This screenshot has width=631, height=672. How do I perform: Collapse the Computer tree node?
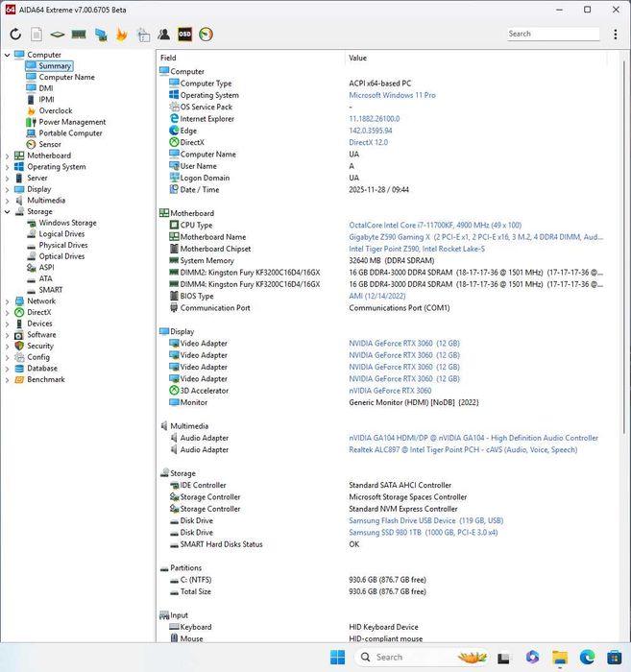click(8, 55)
